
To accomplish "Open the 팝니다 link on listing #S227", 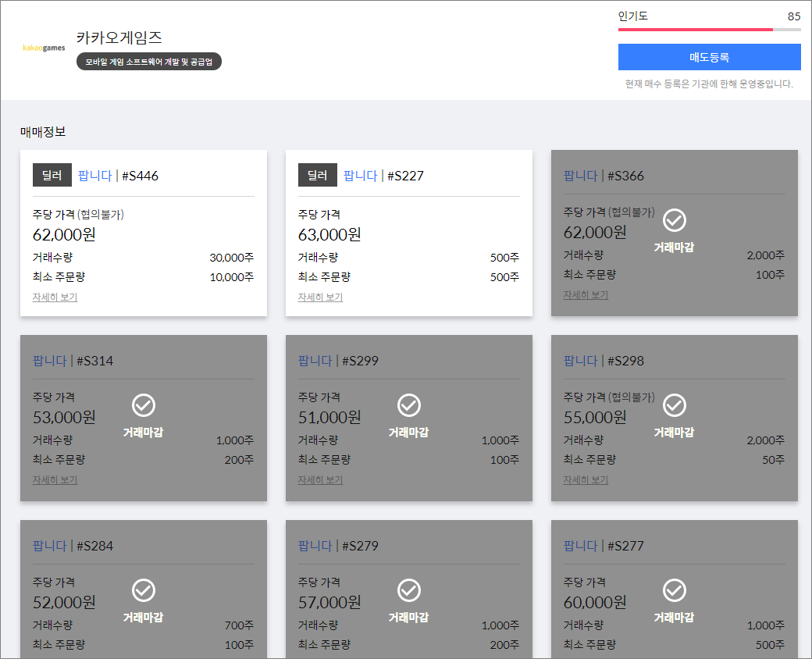I will (361, 176).
